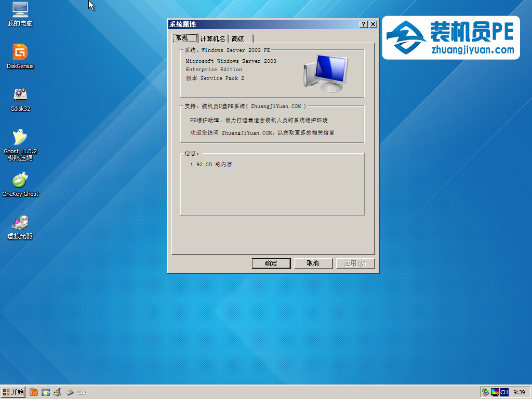Click the 1.92 GB 的内存 text
Viewport: 532px width, 399px height.
pyautogui.click(x=211, y=165)
